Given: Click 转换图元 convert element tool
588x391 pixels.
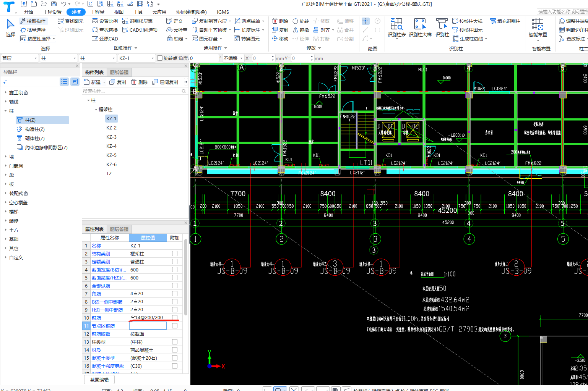Looking at the screenshot, I should point(247,39).
